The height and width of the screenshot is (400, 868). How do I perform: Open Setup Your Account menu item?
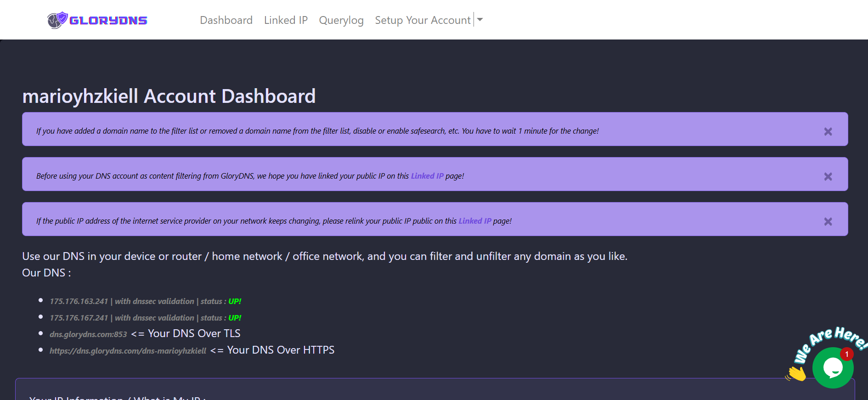[x=423, y=20]
